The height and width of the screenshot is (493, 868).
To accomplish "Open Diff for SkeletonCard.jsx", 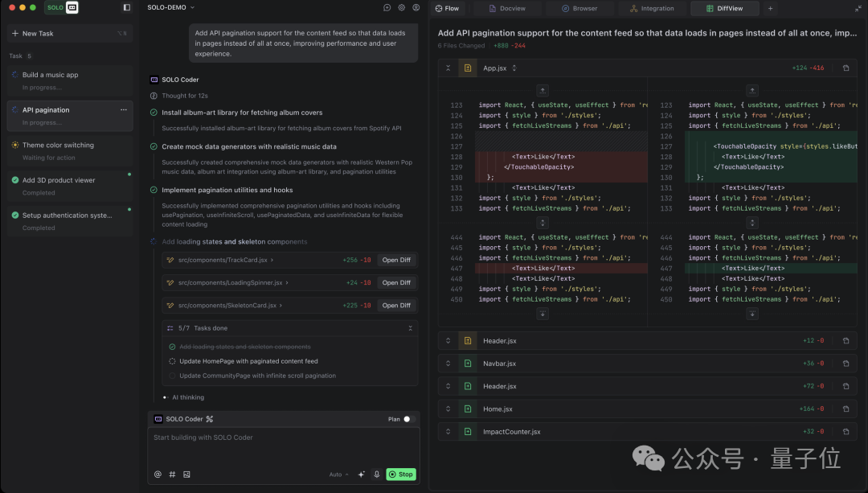I will (396, 306).
